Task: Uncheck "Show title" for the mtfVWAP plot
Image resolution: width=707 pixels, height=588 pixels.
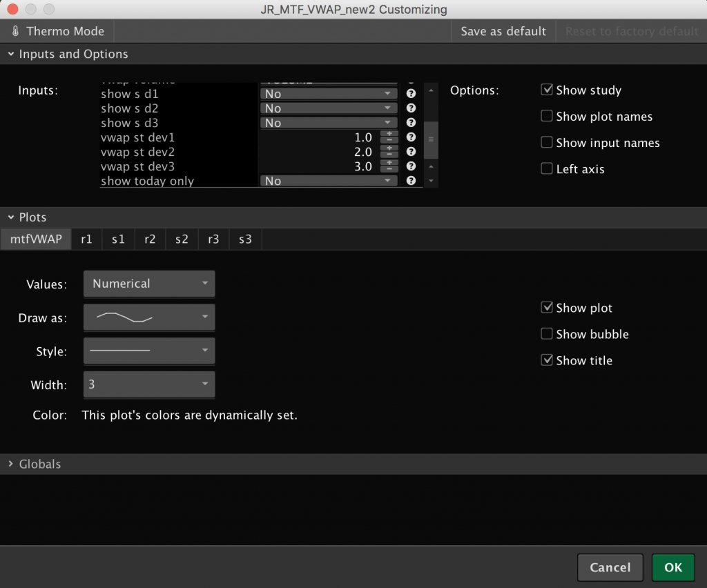Action: [x=546, y=360]
